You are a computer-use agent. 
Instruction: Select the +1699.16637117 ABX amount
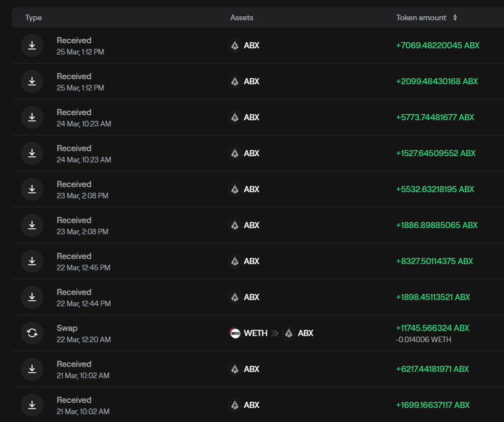[433, 405]
